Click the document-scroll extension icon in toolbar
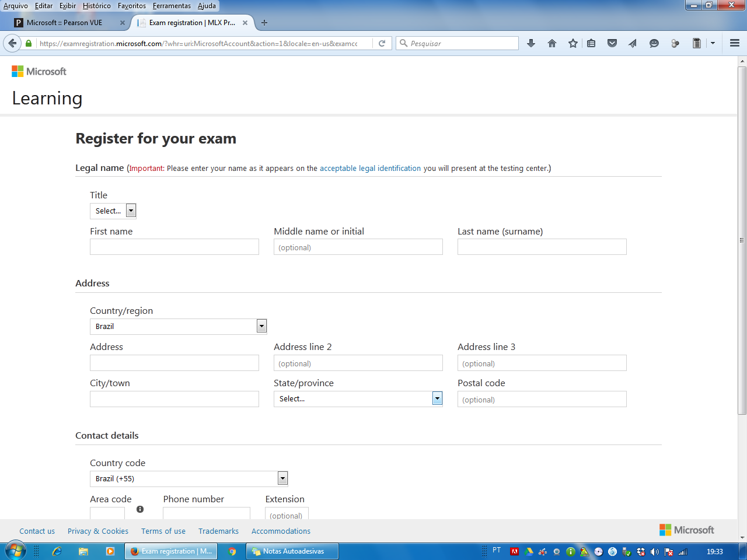Image resolution: width=747 pixels, height=560 pixels. (x=696, y=43)
